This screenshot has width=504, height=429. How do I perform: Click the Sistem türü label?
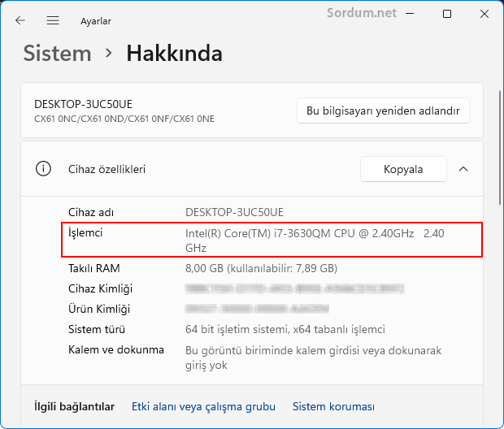click(97, 329)
